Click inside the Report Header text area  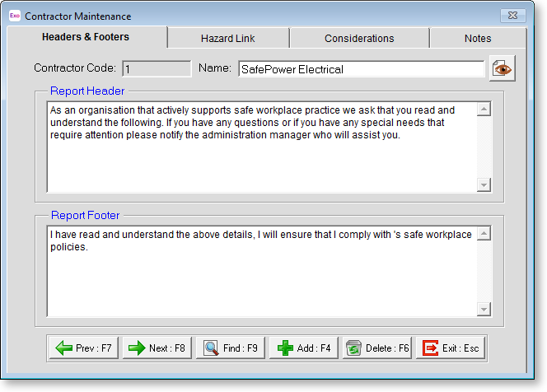point(262,147)
